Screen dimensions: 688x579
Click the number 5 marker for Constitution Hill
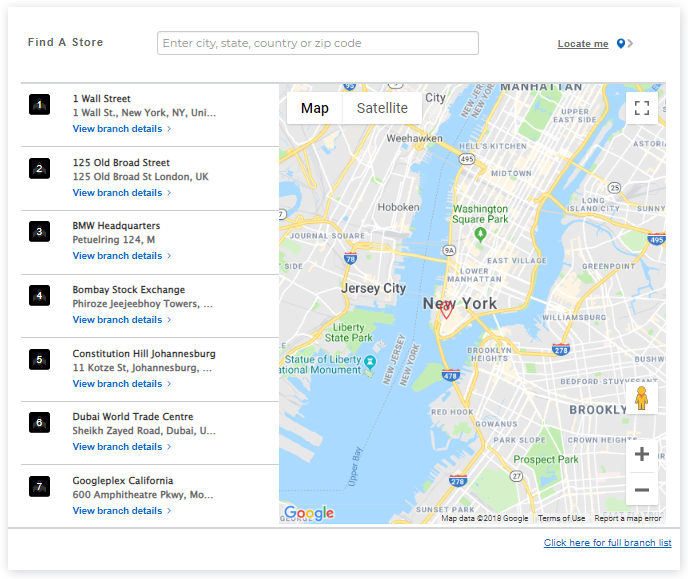click(x=39, y=360)
